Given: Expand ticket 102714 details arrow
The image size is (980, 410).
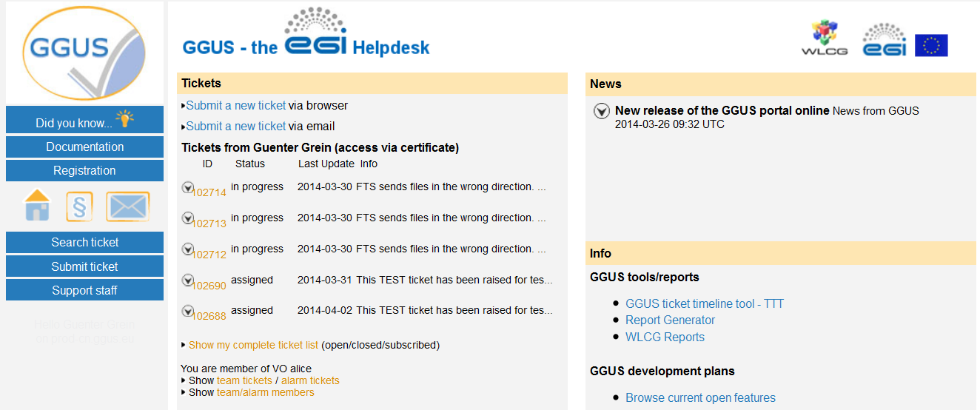Looking at the screenshot, I should pos(187,187).
